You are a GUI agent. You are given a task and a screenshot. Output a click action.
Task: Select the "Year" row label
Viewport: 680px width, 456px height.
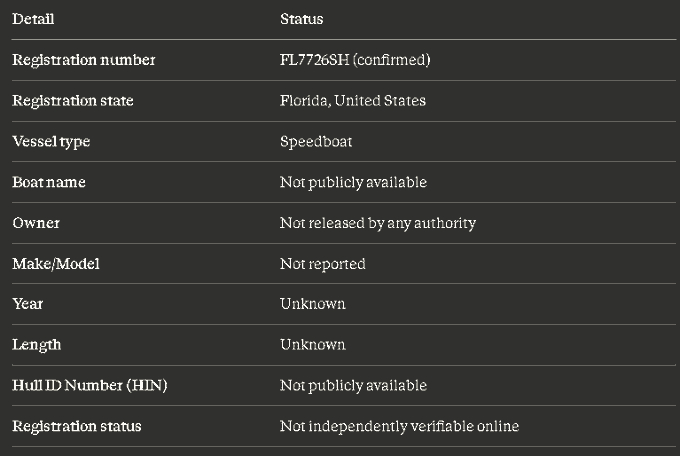pyautogui.click(x=27, y=304)
